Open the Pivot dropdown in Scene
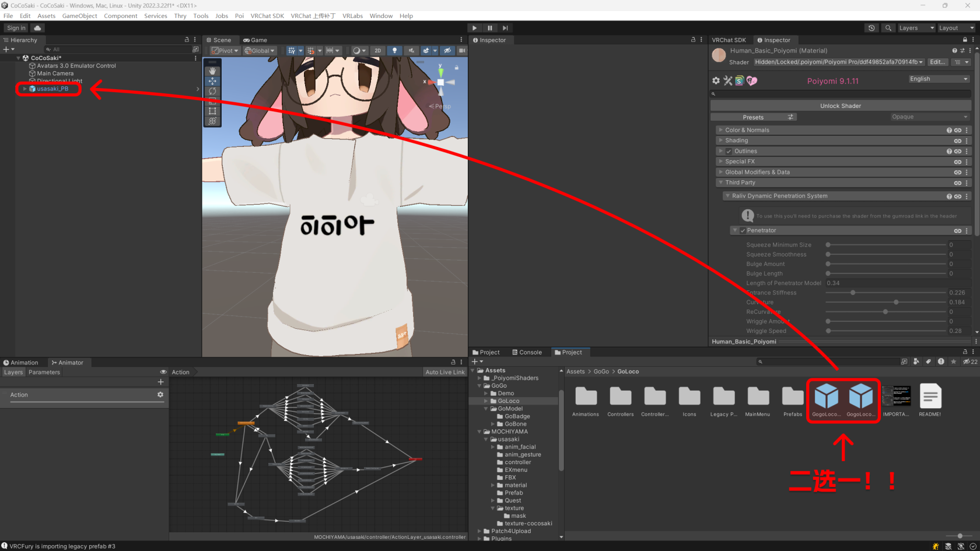This screenshot has height=551, width=980. click(225, 51)
